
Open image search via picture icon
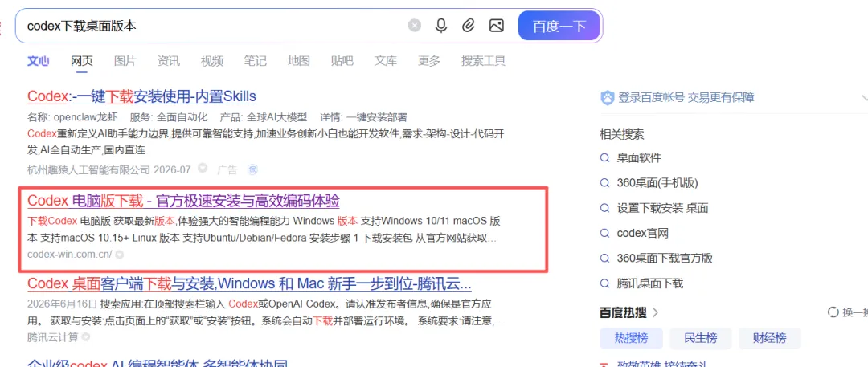click(x=497, y=26)
